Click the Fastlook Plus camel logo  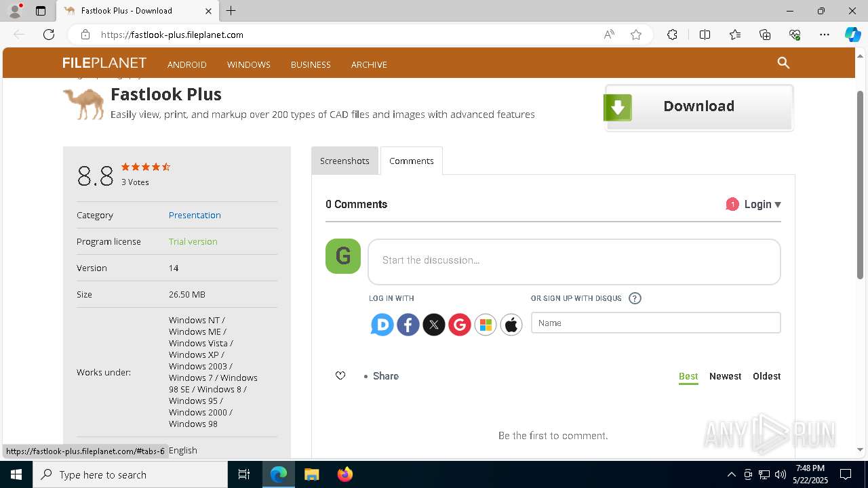84,104
